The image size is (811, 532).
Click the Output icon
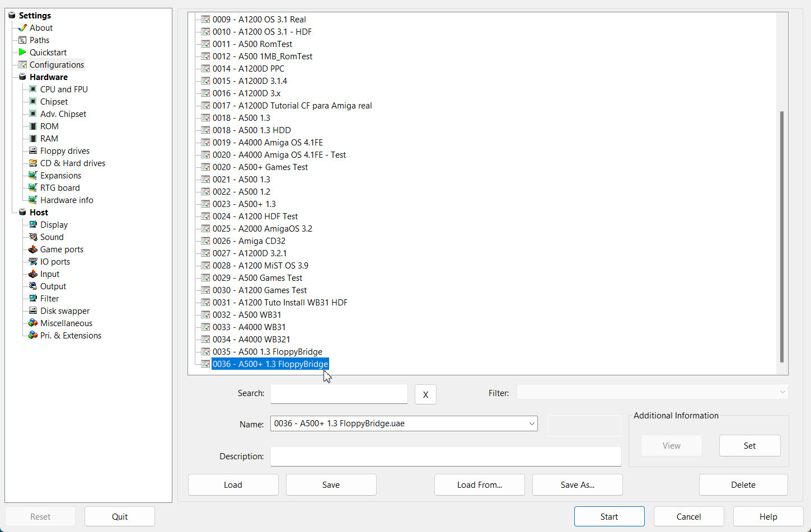[33, 286]
